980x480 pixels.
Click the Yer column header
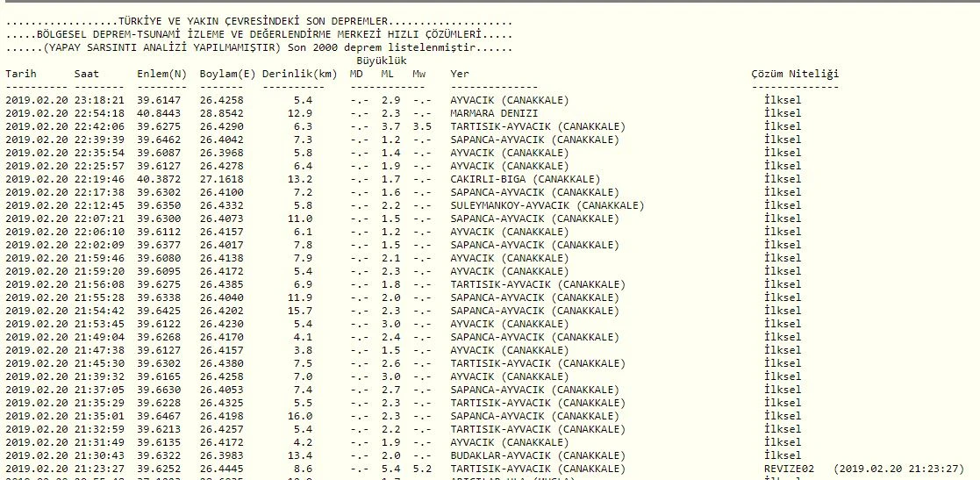pos(460,74)
